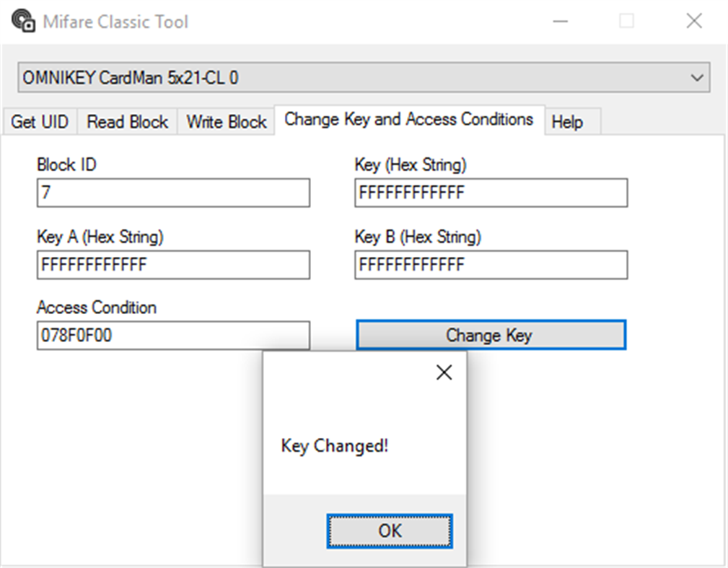Minimize the Mifare Classic Tool window

(558, 21)
